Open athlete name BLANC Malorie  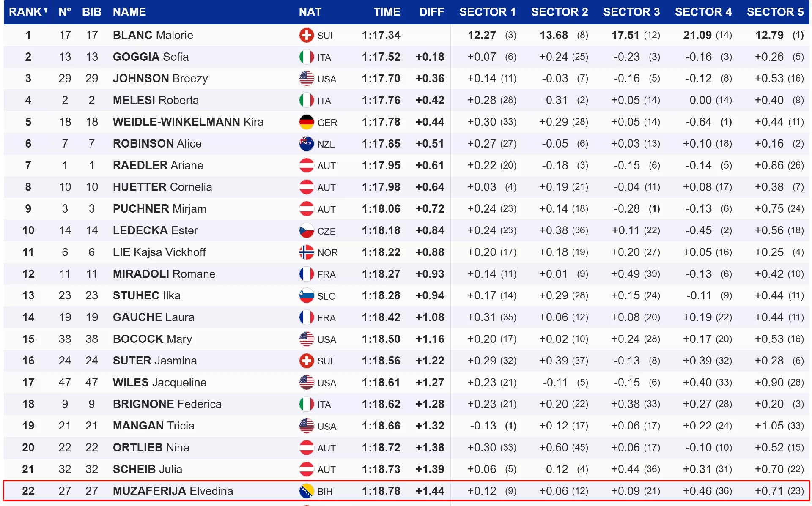click(x=153, y=35)
